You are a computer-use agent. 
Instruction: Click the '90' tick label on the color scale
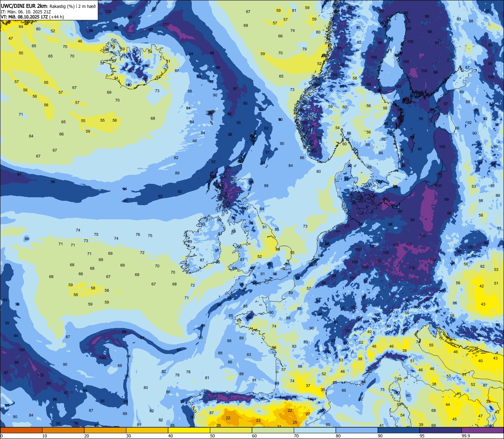pos(380,436)
